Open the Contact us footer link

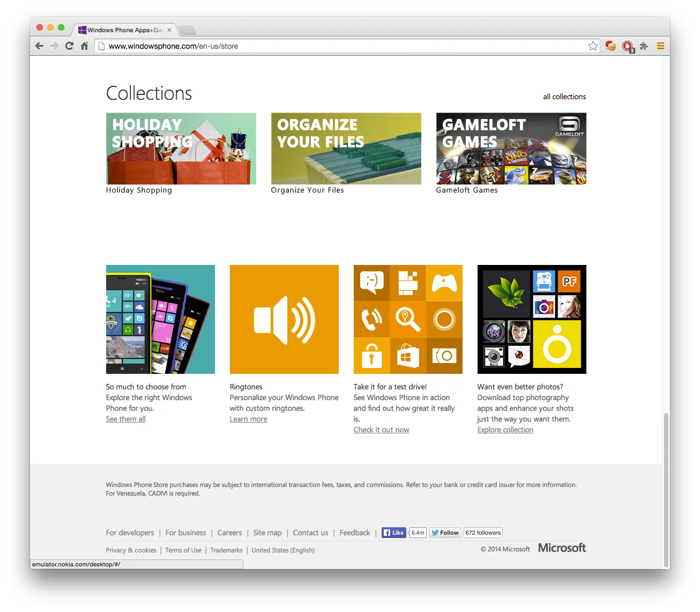[x=310, y=533]
